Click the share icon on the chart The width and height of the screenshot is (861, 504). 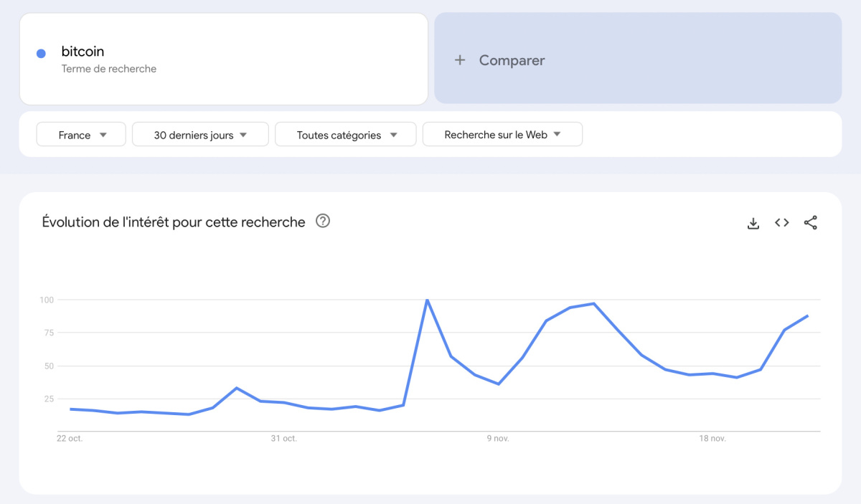click(811, 223)
